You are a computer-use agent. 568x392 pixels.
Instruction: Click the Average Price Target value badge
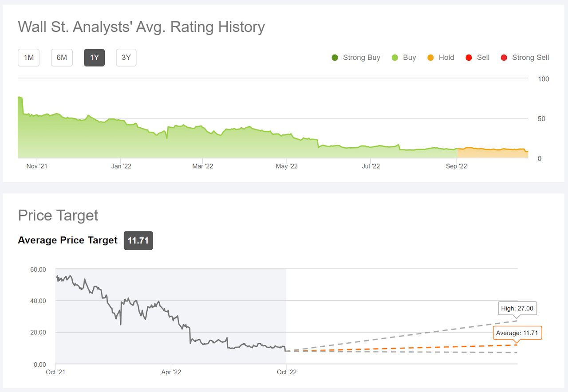click(138, 240)
